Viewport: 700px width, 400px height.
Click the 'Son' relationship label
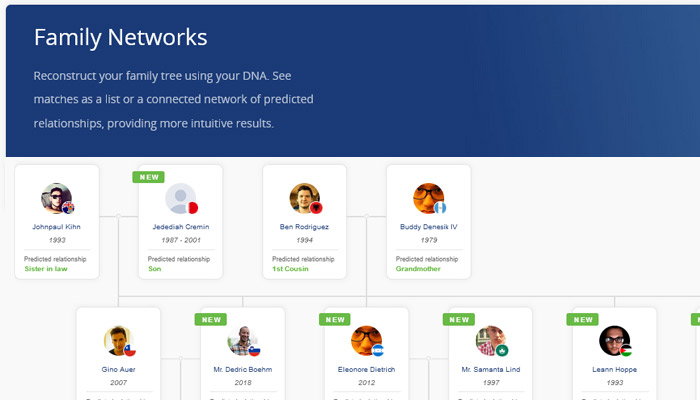click(154, 269)
